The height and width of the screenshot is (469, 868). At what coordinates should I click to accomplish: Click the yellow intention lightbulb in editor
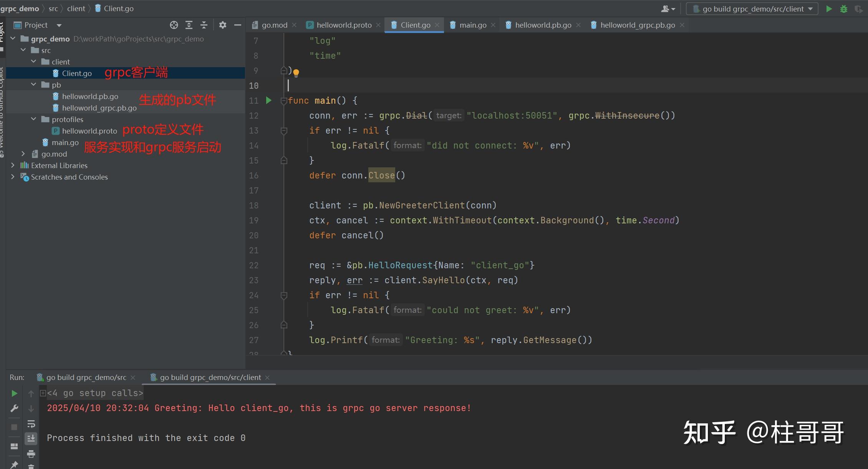point(296,72)
